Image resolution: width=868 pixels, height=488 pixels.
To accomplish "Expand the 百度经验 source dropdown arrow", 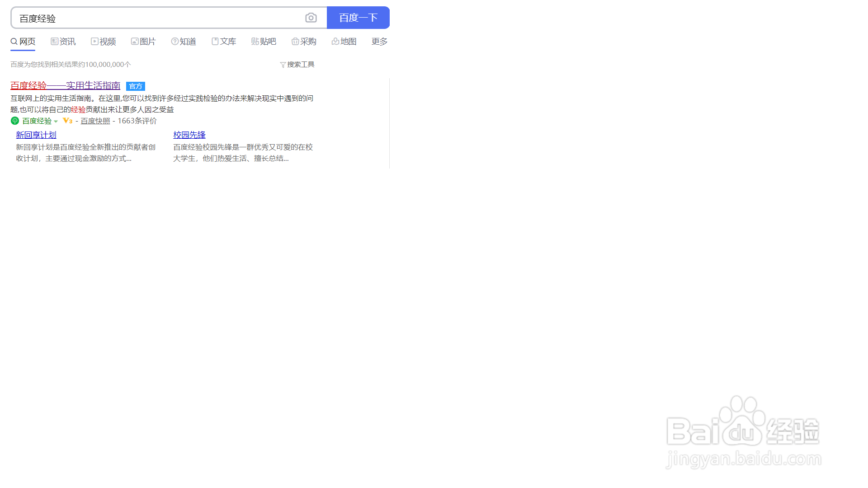I will 56,121.
